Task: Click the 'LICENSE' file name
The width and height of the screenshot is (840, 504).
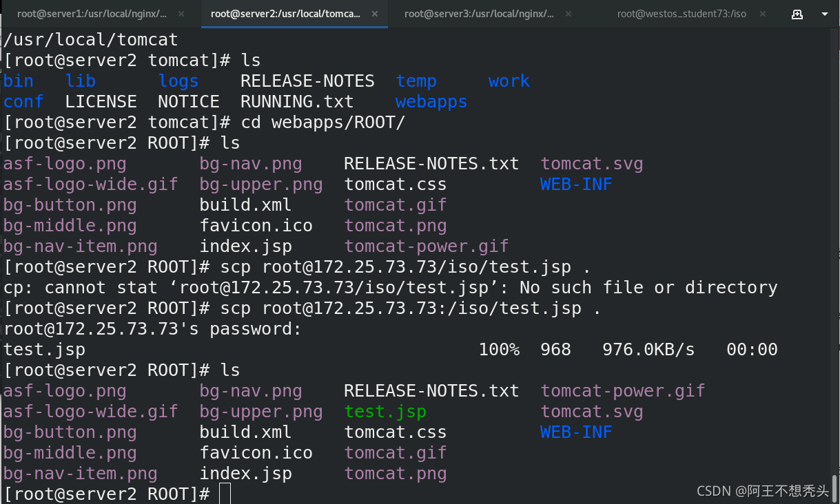Action: pyautogui.click(x=101, y=102)
